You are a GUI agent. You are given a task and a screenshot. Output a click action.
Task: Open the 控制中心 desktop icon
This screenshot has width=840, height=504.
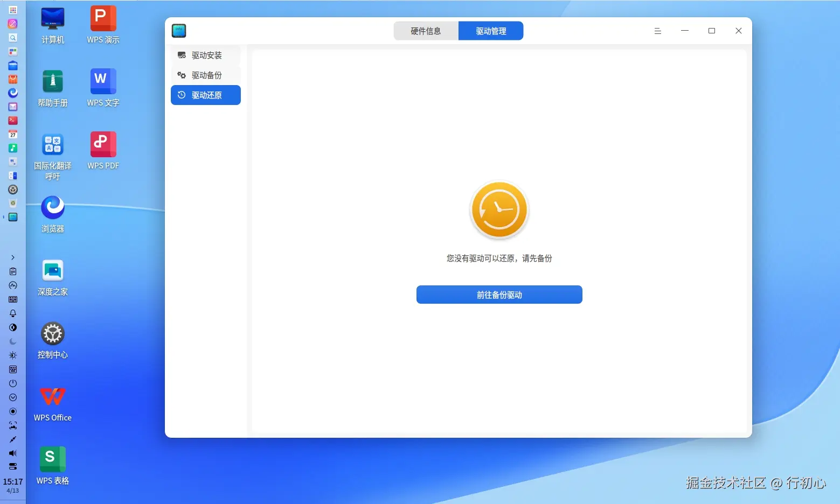53,340
